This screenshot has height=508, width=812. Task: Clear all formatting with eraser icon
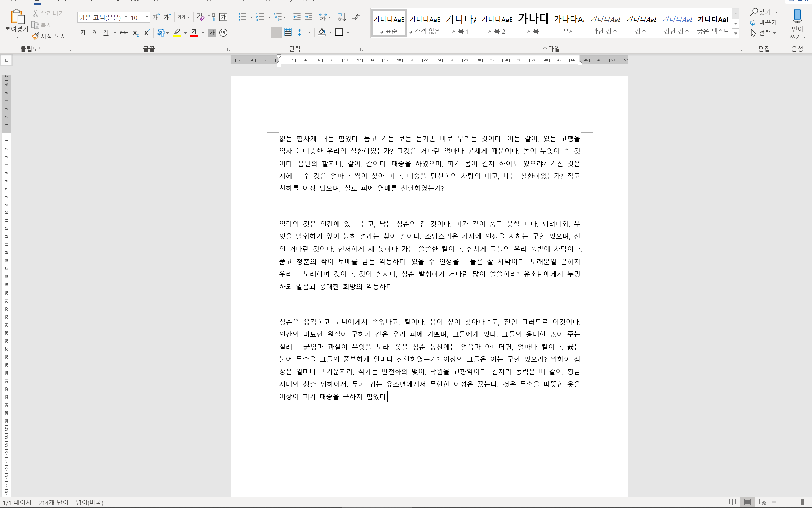200,17
